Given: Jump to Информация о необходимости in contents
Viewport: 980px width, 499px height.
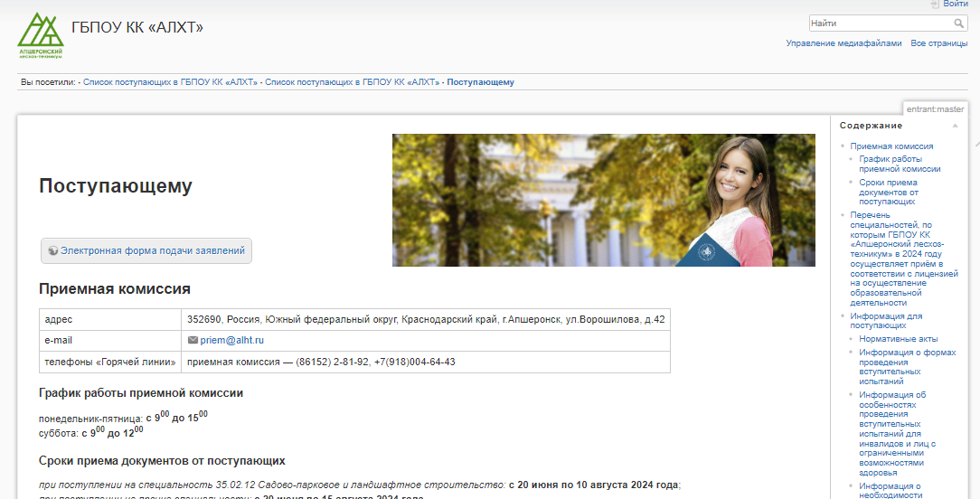Looking at the screenshot, I should click(890, 490).
